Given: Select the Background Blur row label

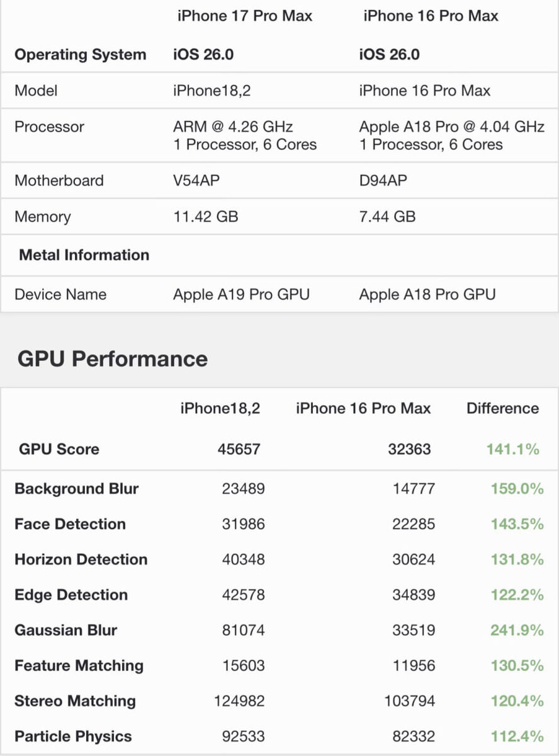Looking at the screenshot, I should click(77, 489).
